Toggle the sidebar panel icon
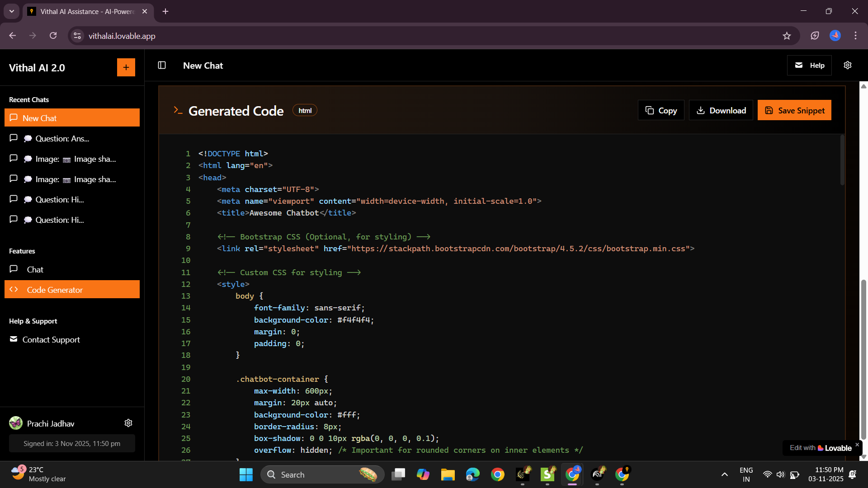Screen dimensions: 868x488 coord(162,66)
